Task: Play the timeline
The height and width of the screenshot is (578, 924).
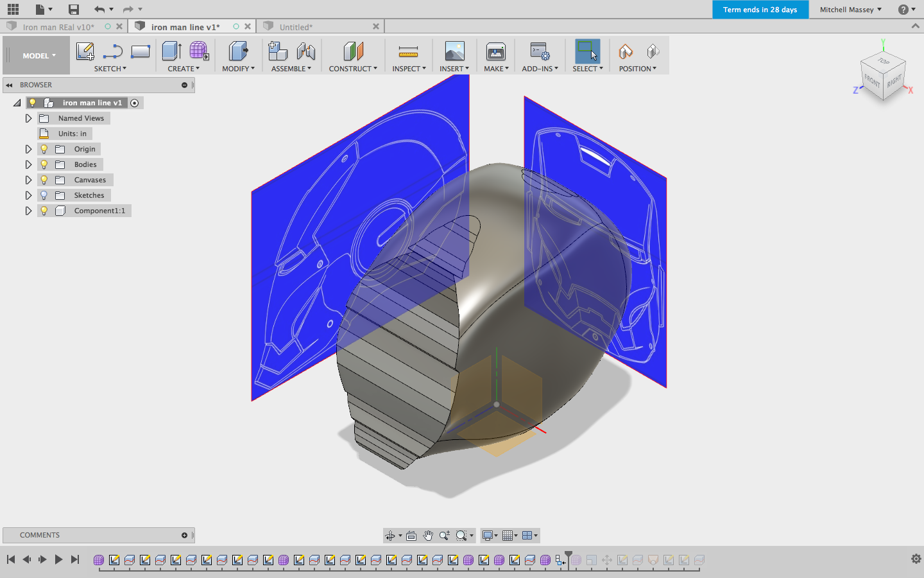Action: click(58, 559)
